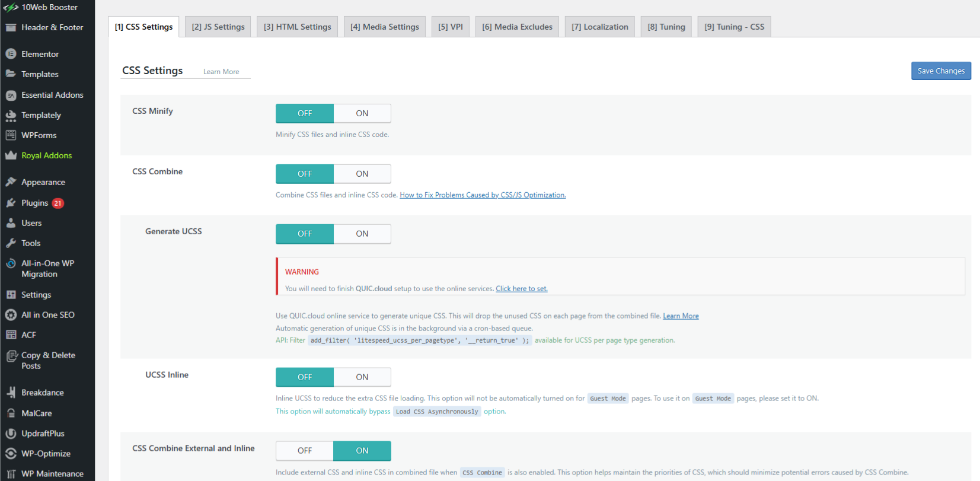Click Learn More link in UCSS description
This screenshot has height=481, width=980.
click(x=681, y=316)
